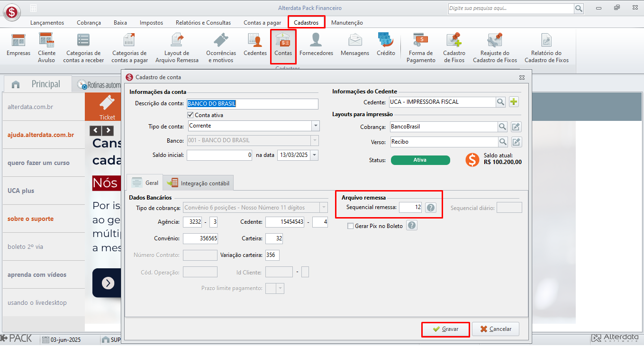The height and width of the screenshot is (356, 644).
Task: Go to next banner slide arrow
Action: 108,130
